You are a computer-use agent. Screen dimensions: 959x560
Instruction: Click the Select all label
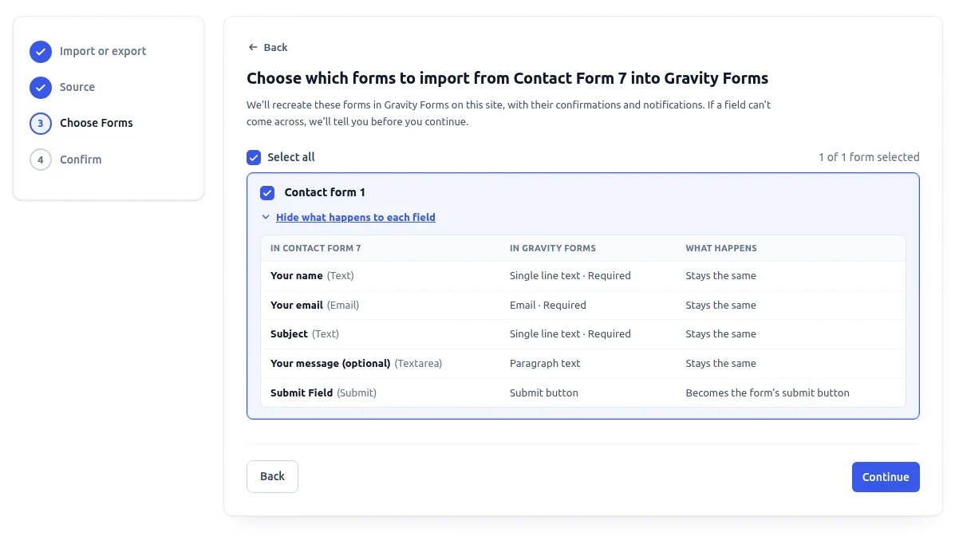tap(291, 157)
